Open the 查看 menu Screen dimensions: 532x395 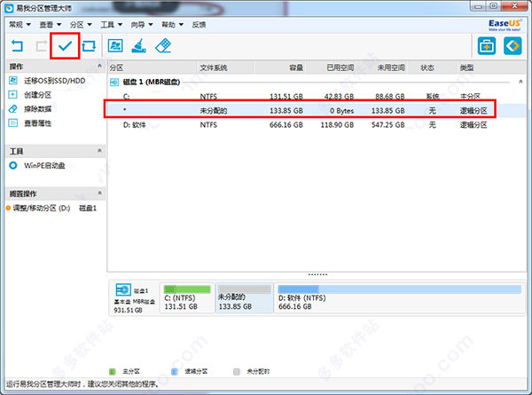(x=51, y=25)
